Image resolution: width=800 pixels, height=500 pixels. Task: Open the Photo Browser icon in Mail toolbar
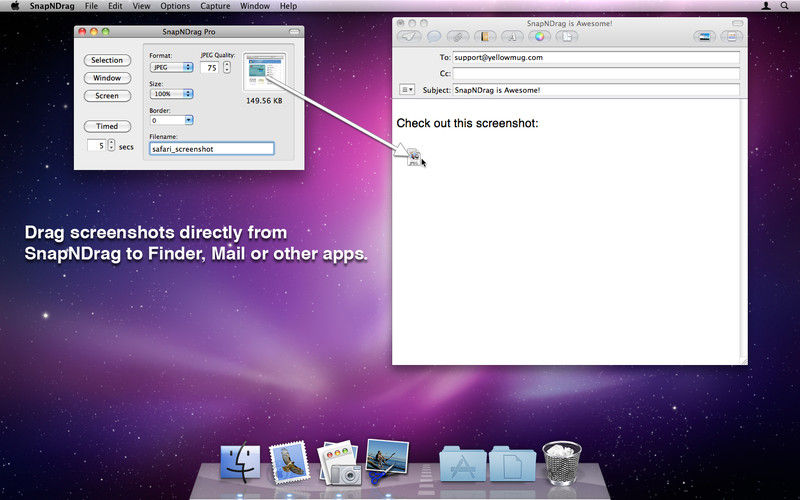(704, 37)
